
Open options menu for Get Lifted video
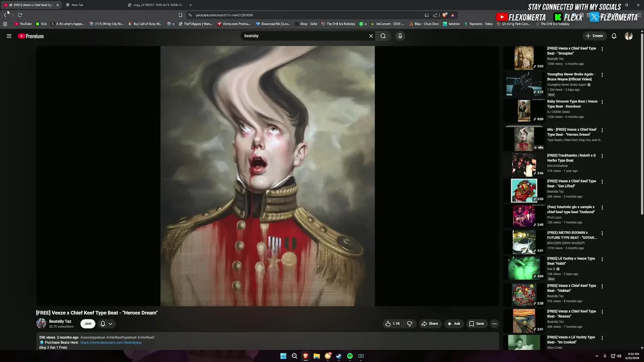click(x=602, y=182)
